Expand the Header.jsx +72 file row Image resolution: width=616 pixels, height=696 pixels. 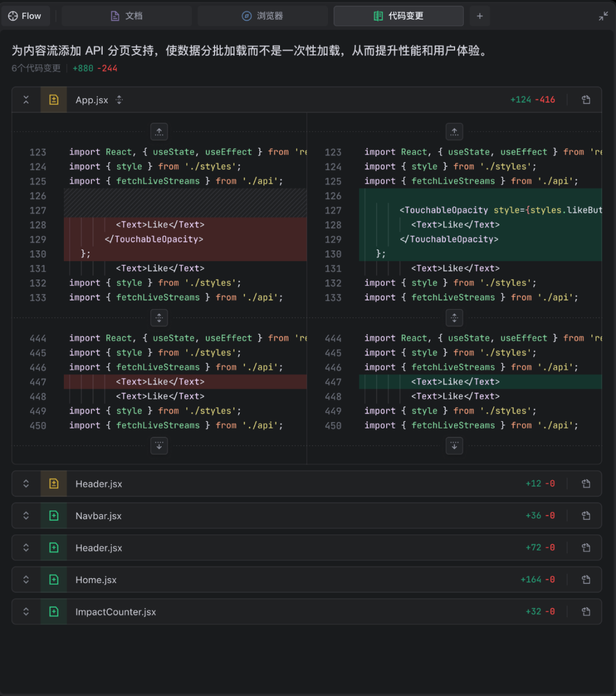pos(26,548)
